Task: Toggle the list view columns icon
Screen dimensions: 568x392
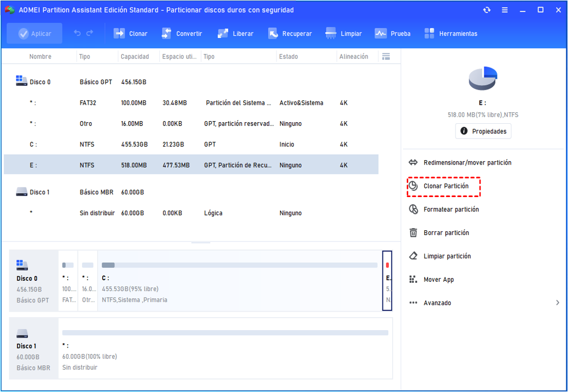Action: [x=386, y=56]
